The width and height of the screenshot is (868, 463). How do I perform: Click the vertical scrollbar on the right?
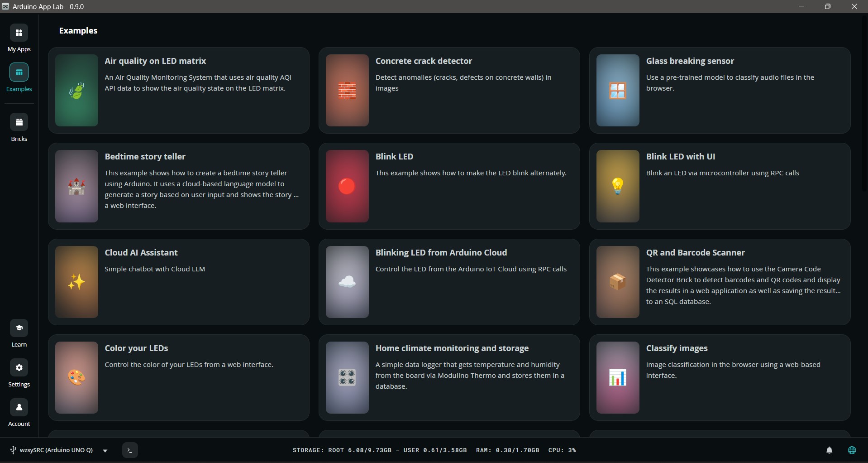865,104
